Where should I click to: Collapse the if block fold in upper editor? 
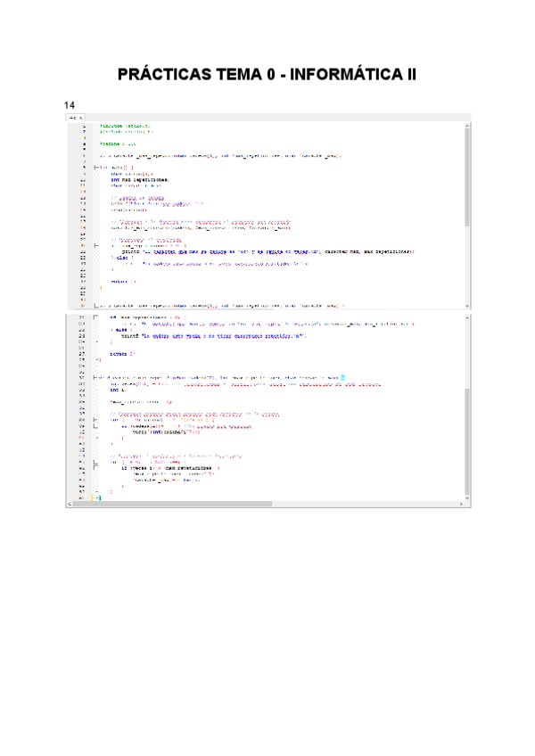(x=96, y=243)
